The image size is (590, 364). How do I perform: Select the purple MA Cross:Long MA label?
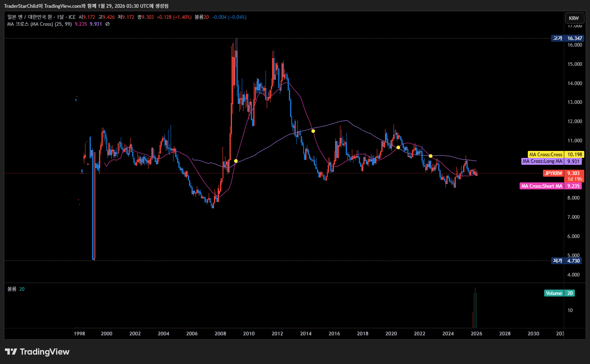(542, 162)
